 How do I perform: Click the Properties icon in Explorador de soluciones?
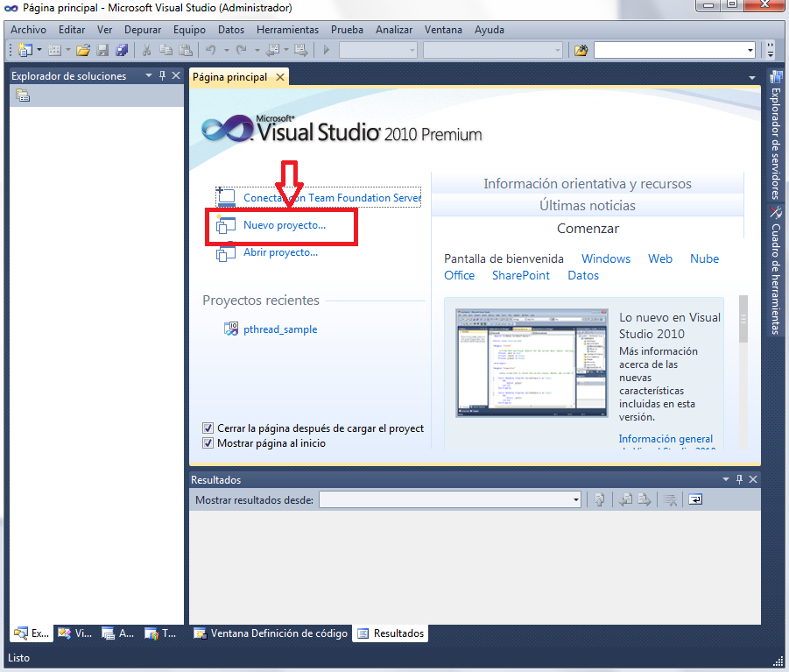tap(23, 95)
